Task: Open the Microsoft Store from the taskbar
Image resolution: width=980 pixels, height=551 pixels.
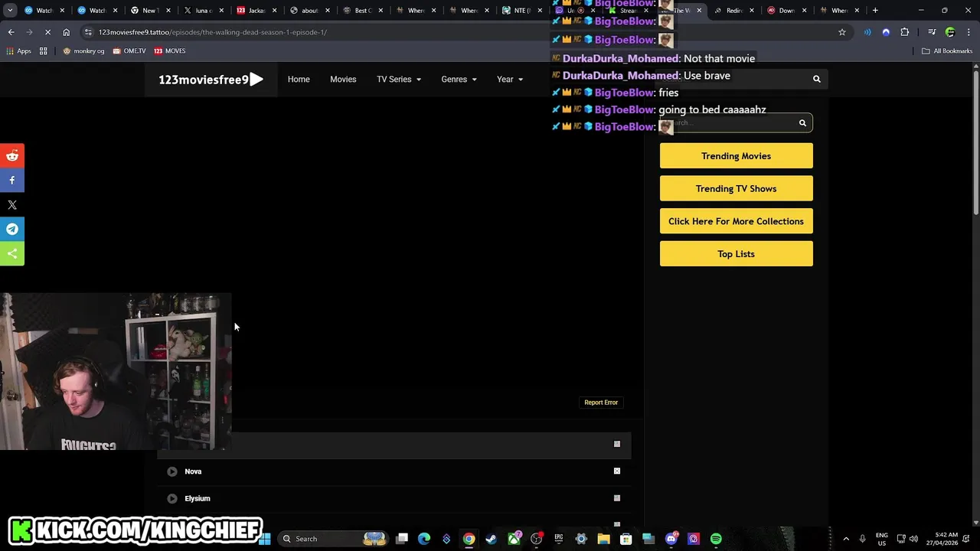Action: (626, 539)
